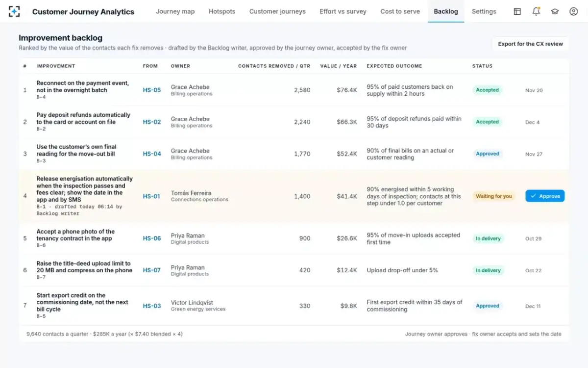Click the Nov 20 date
588x368 pixels.
534,90
